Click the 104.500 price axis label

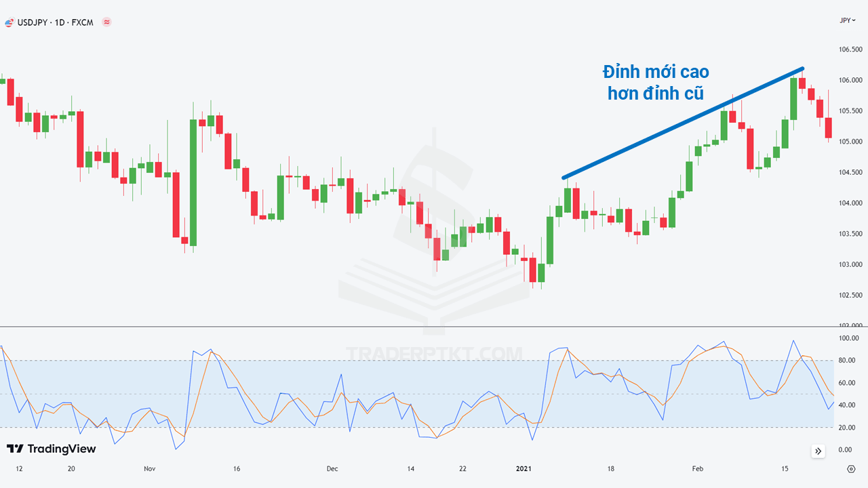(x=850, y=172)
